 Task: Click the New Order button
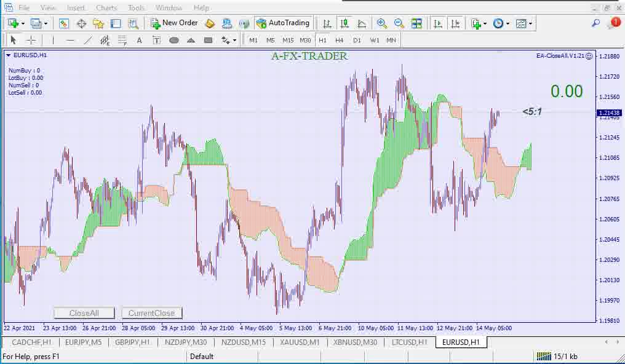(174, 23)
